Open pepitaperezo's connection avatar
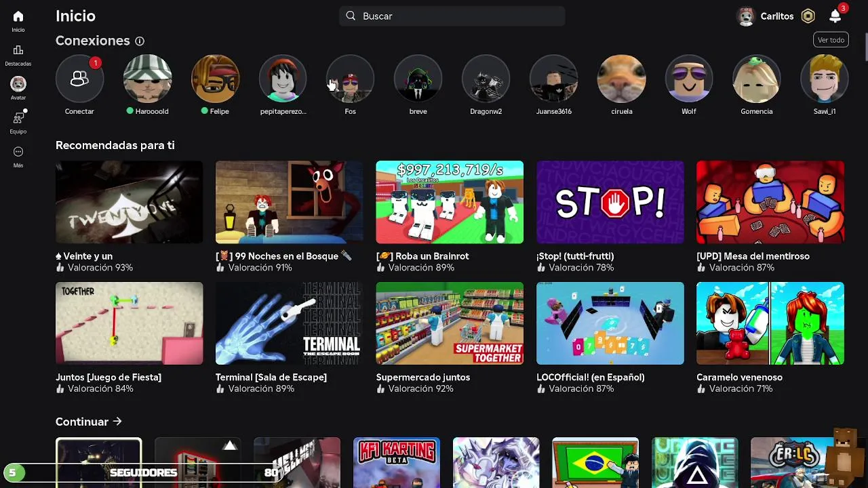Image resolution: width=868 pixels, height=488 pixels. pyautogui.click(x=283, y=79)
